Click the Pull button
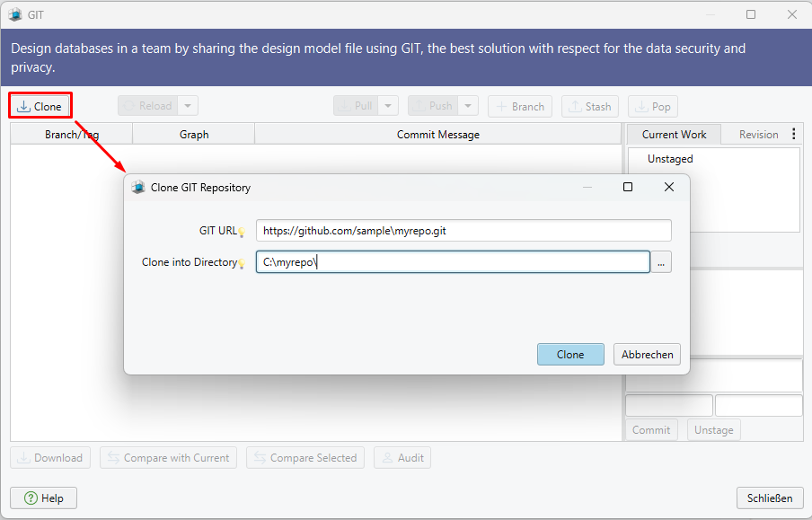 pos(356,106)
